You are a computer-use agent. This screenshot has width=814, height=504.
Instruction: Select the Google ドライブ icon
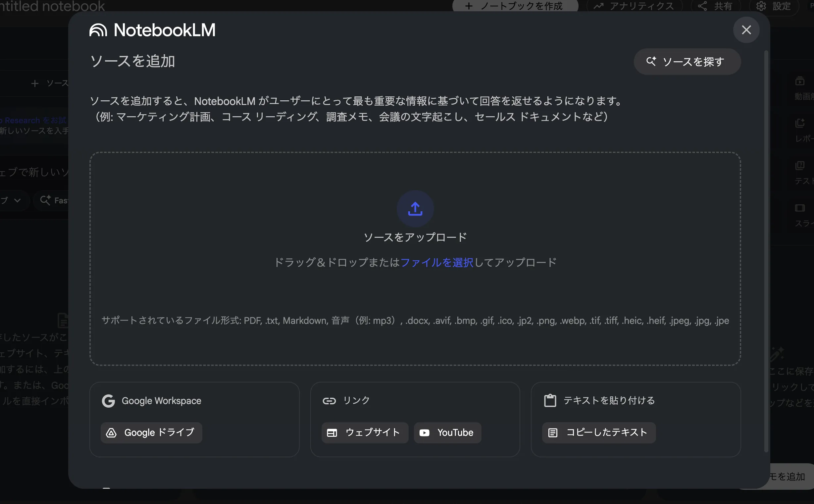coord(111,432)
